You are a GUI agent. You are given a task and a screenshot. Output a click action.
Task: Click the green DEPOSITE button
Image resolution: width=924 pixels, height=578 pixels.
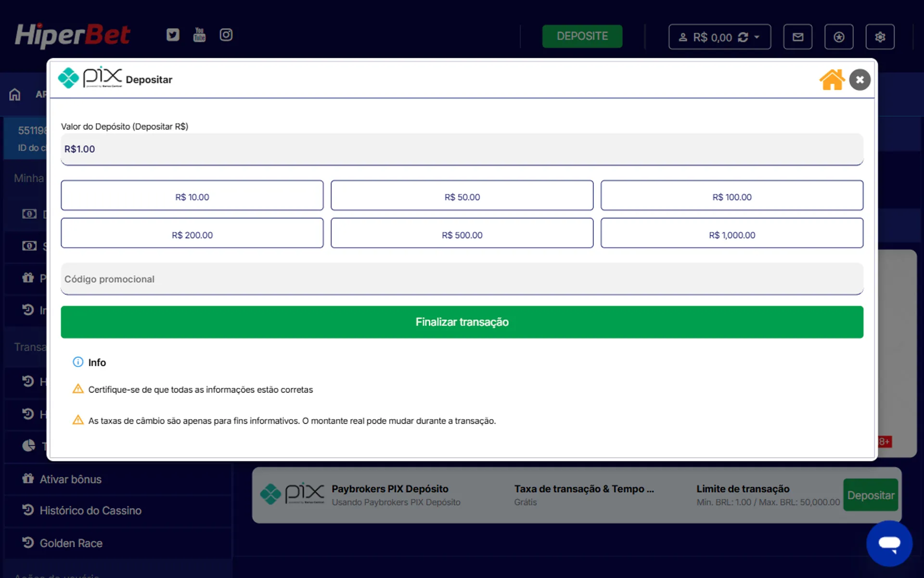pos(582,36)
